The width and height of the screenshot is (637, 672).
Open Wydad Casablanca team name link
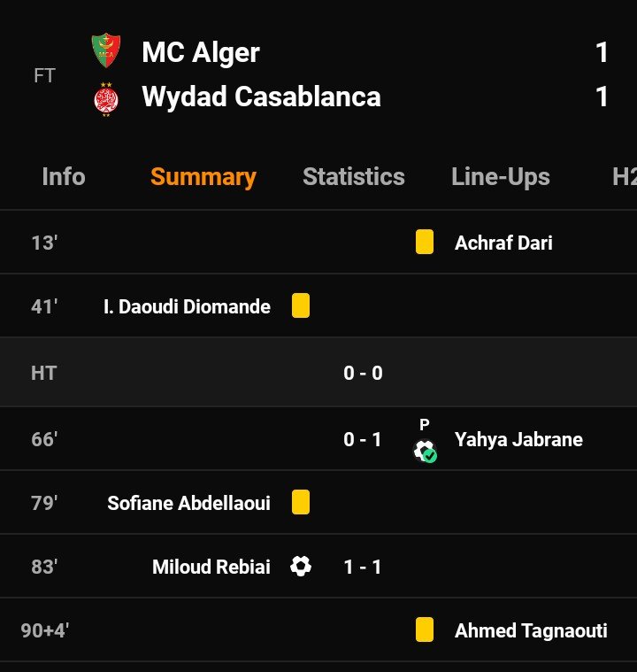click(x=261, y=97)
